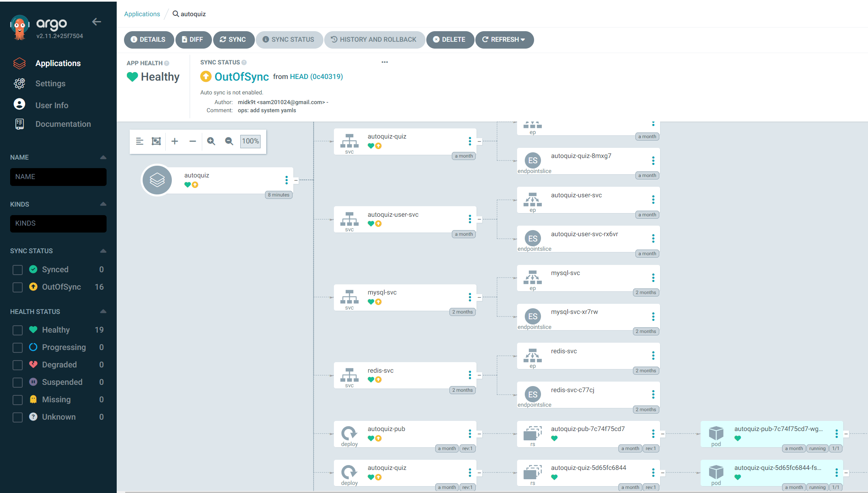
Task: Open the mysql-svc service node's kebab menu
Action: click(470, 297)
